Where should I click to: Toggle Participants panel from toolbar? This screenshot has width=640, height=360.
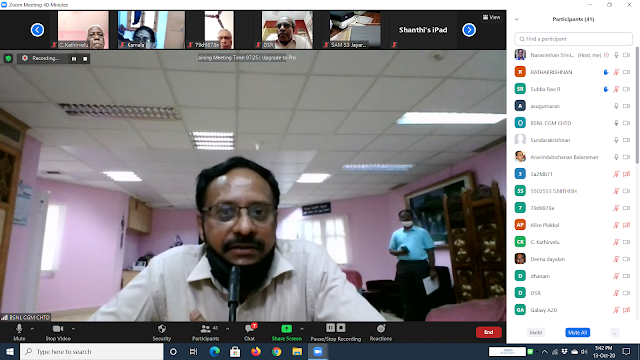pyautogui.click(x=206, y=332)
